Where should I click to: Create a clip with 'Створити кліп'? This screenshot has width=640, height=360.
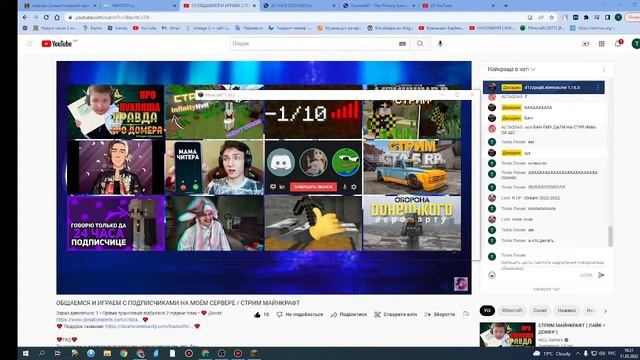pyautogui.click(x=396, y=315)
